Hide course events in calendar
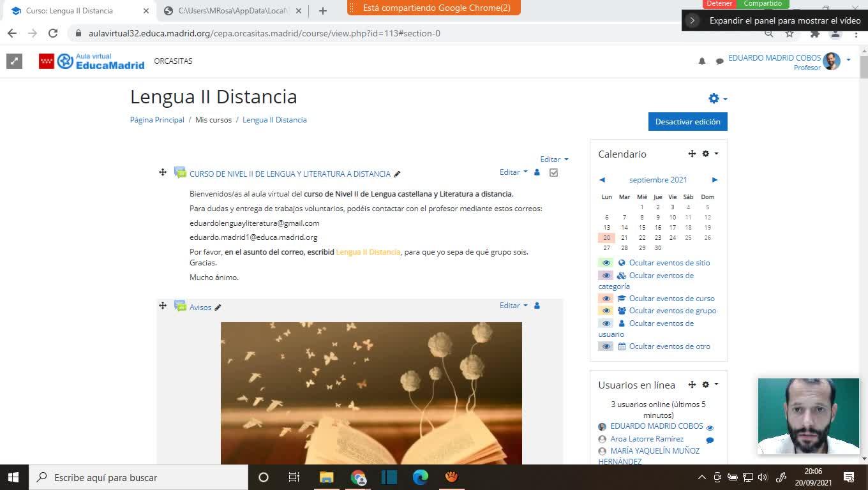Image resolution: width=868 pixels, height=490 pixels. 671,299
